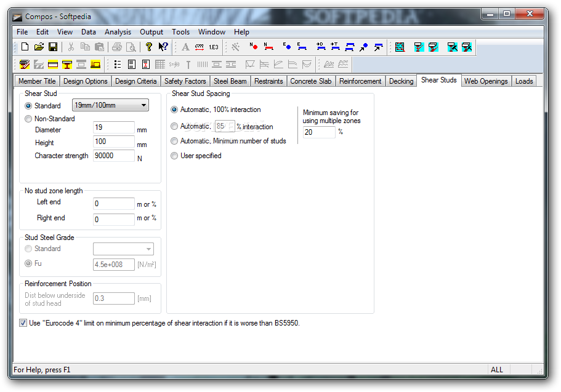The width and height of the screenshot is (561, 392).
Task: Toggle the Eurocode 4 limit checkbox
Action: [23, 323]
